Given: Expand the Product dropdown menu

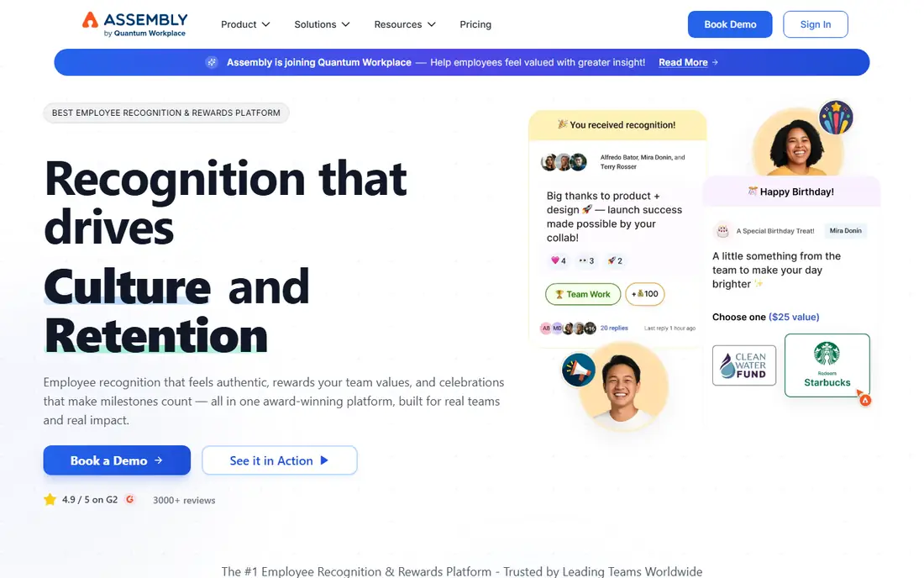Looking at the screenshot, I should point(245,24).
